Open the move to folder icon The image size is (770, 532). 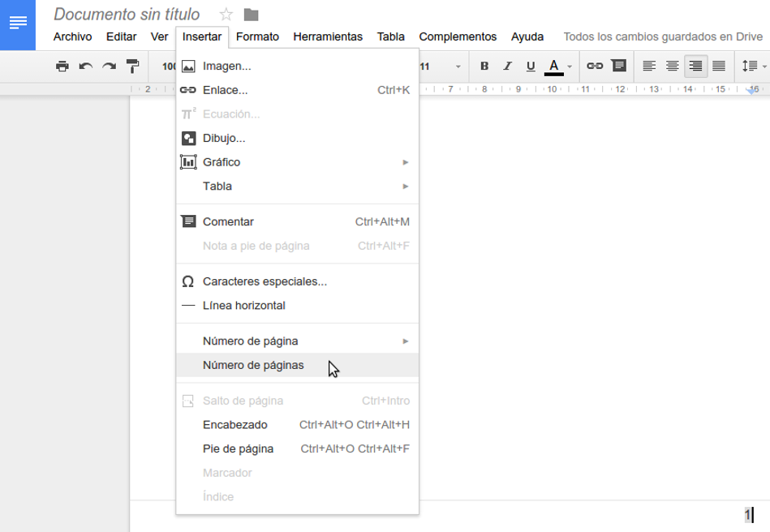pos(251,15)
